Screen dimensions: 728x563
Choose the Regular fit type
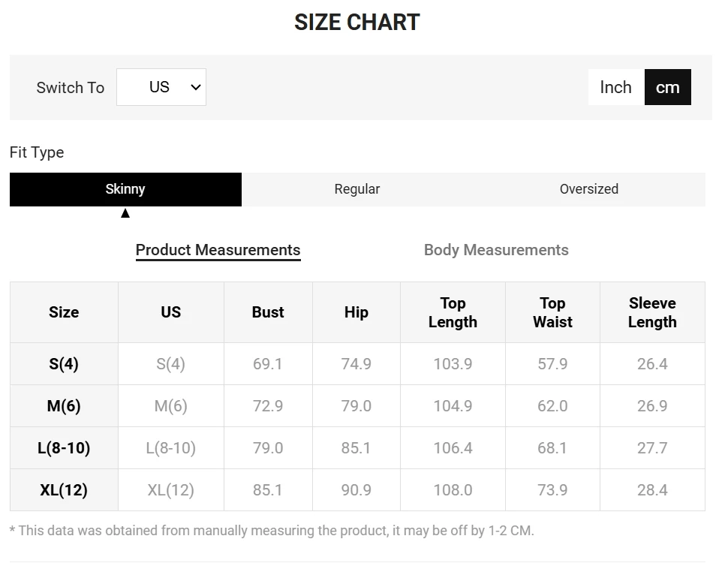tap(357, 189)
